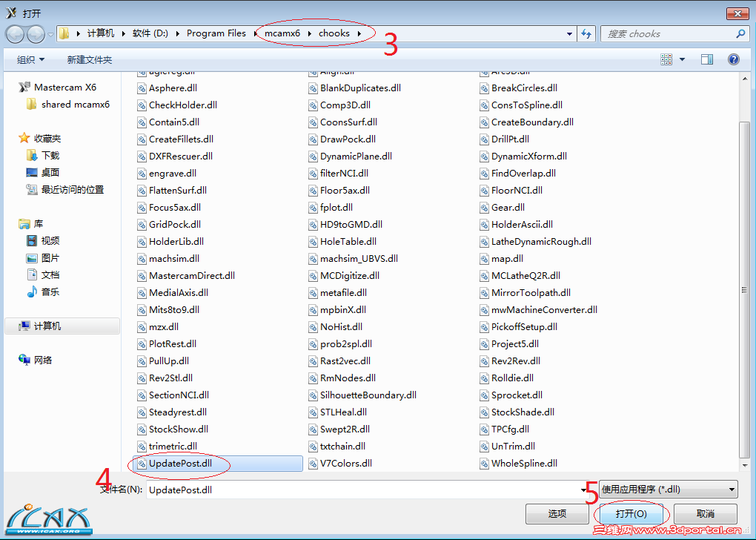Click the MCDigitize.dll file icon

313,275
